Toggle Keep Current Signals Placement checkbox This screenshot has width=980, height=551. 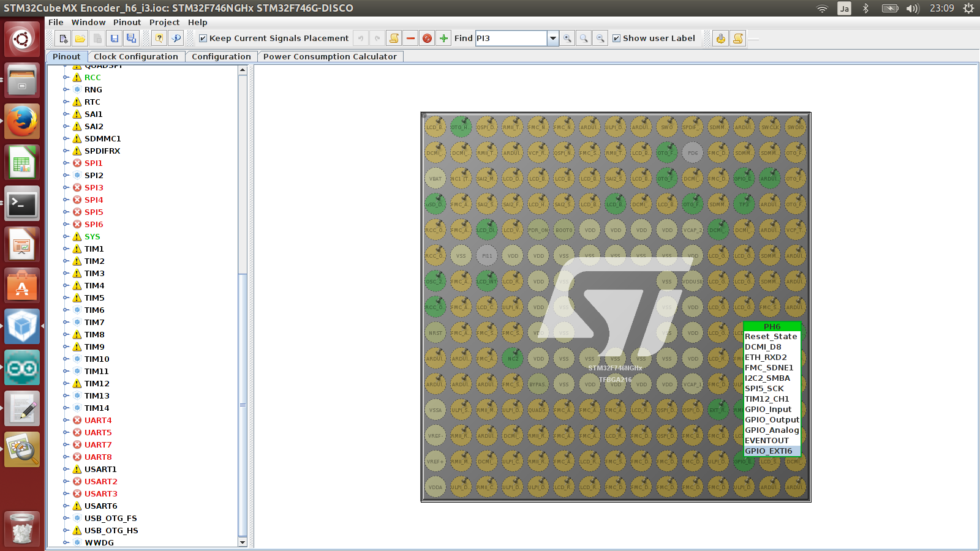point(203,39)
